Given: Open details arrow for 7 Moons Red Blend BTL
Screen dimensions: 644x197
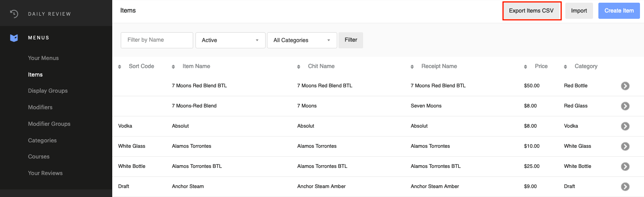Looking at the screenshot, I should click(625, 86).
